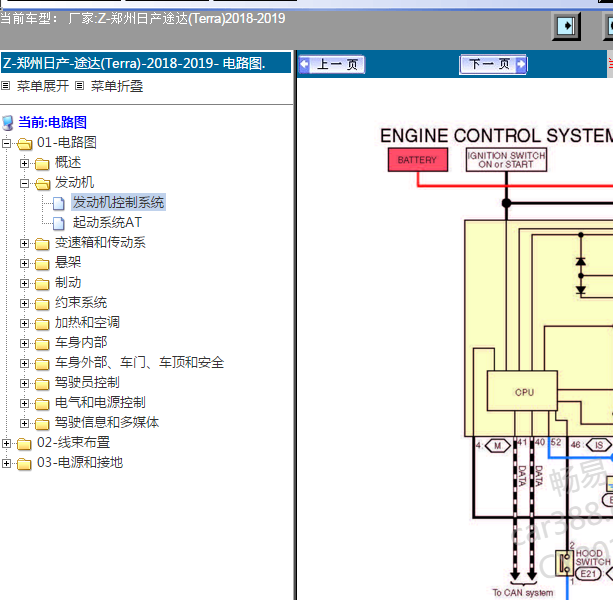Click the folder icon of 加热和空调
This screenshot has width=613, height=600.
coord(42,324)
